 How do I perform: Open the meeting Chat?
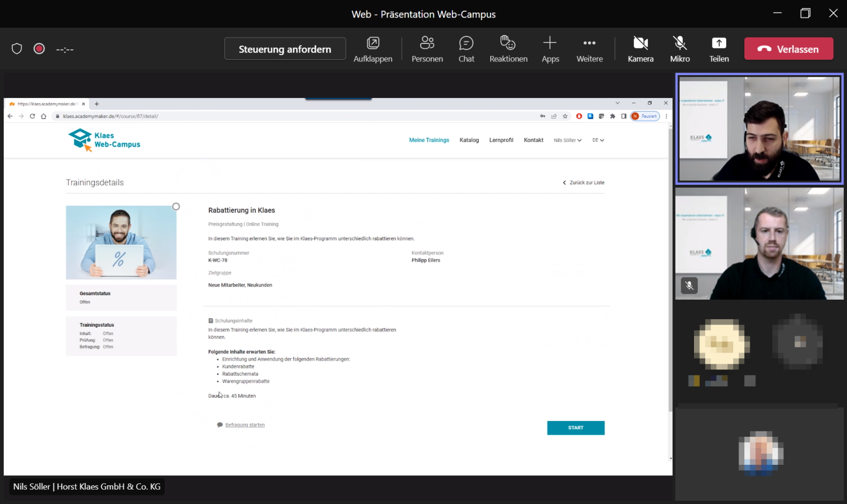[x=466, y=49]
